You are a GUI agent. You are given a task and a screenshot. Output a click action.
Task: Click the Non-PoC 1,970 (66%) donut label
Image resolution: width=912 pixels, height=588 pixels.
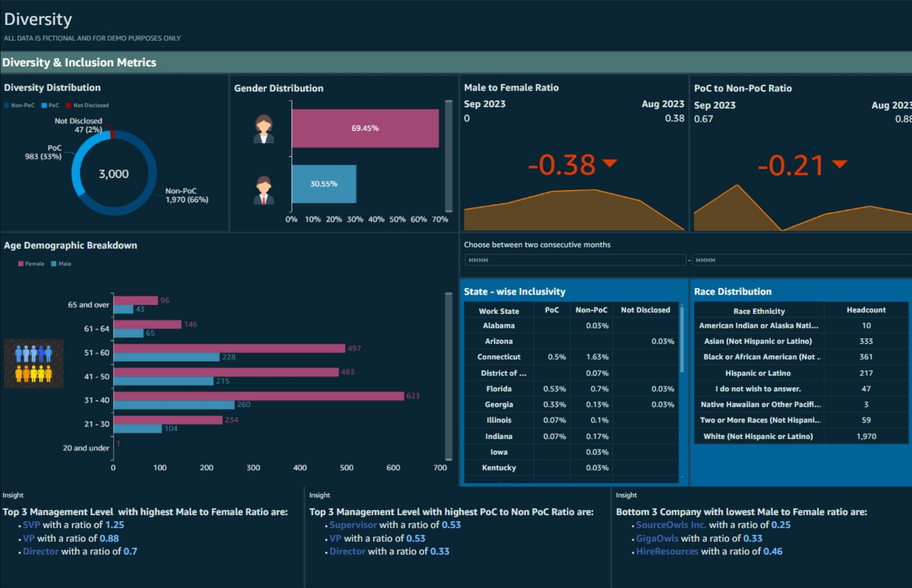[187, 195]
